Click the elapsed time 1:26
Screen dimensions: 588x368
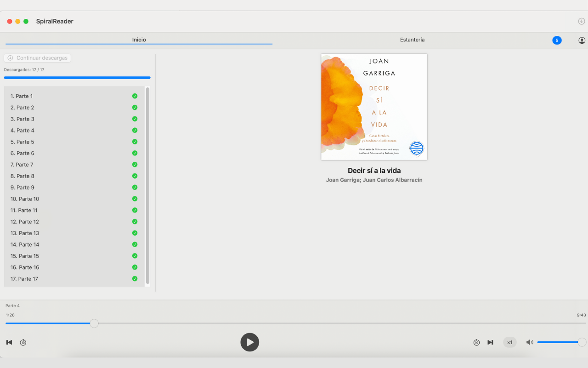pos(10,315)
